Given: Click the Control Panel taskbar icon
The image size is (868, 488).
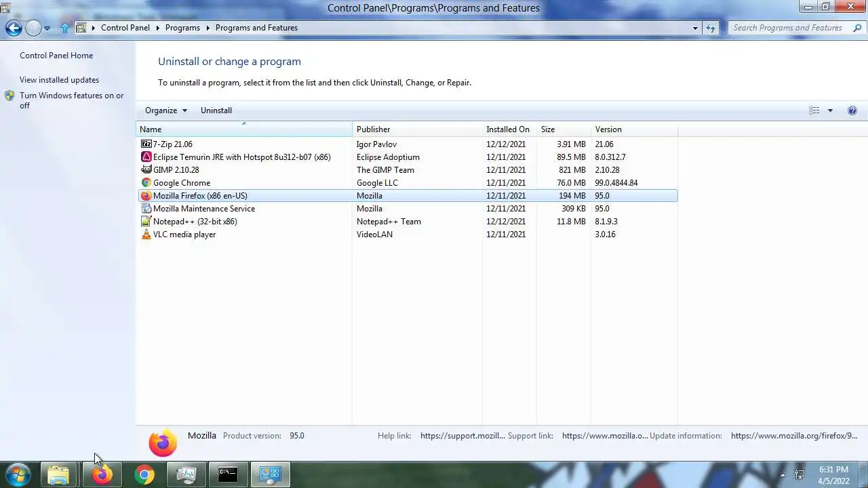Looking at the screenshot, I should 271,474.
